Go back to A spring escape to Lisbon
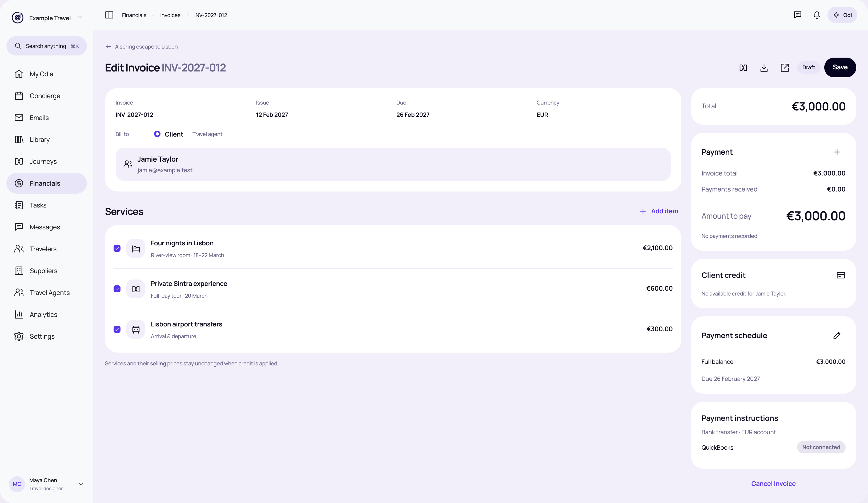Image resolution: width=868 pixels, height=503 pixels. pos(146,46)
